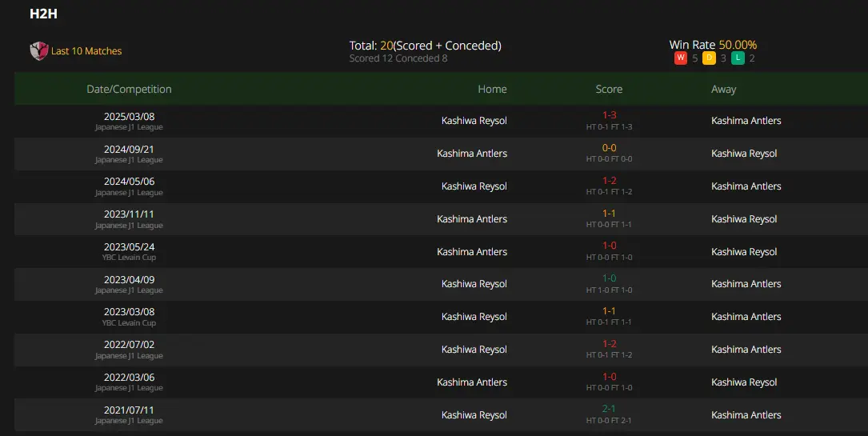This screenshot has height=436, width=868.
Task: Select the 2023/05/24 match date
Action: [129, 246]
